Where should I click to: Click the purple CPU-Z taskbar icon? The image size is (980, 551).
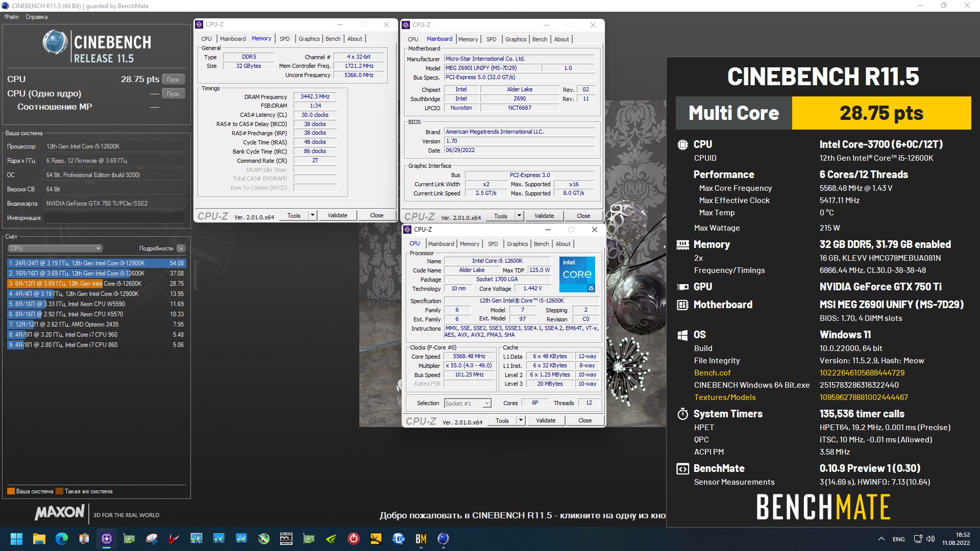click(x=107, y=539)
